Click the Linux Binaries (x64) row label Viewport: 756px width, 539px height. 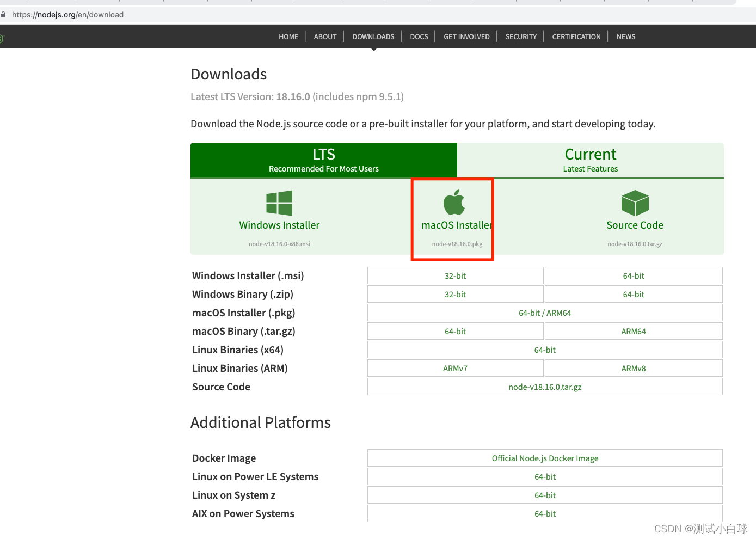(x=238, y=350)
